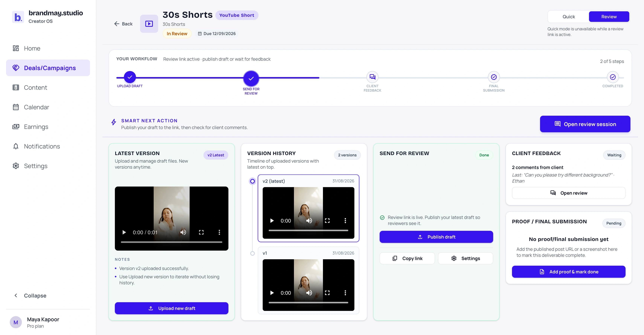Image resolution: width=644 pixels, height=335 pixels.
Task: Open Deals/Campaigns in the sidebar
Action: [x=48, y=68]
